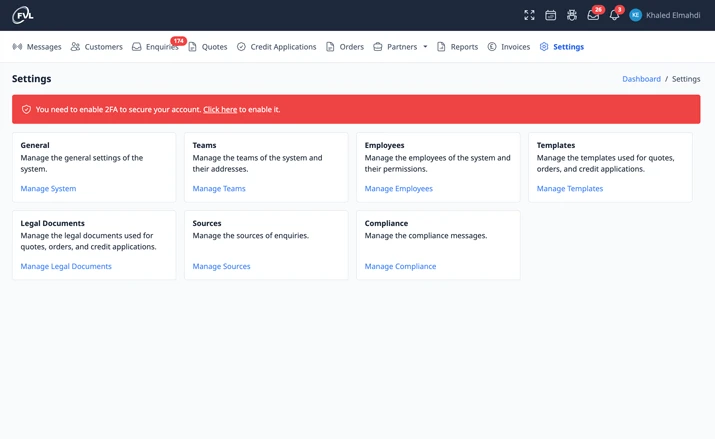This screenshot has height=439, width=715.
Task: Click the Customers people icon
Action: click(x=75, y=46)
